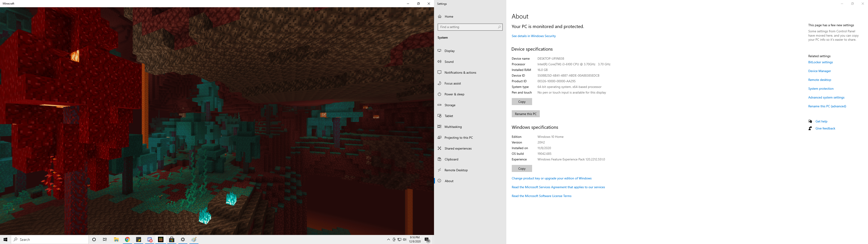This screenshot has height=244, width=868.
Task: Click Home icon in Settings
Action: [x=440, y=16]
